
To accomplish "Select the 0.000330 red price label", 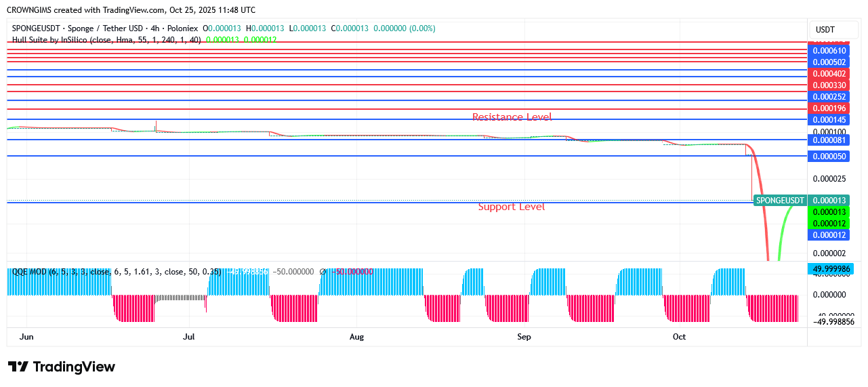I will 829,85.
